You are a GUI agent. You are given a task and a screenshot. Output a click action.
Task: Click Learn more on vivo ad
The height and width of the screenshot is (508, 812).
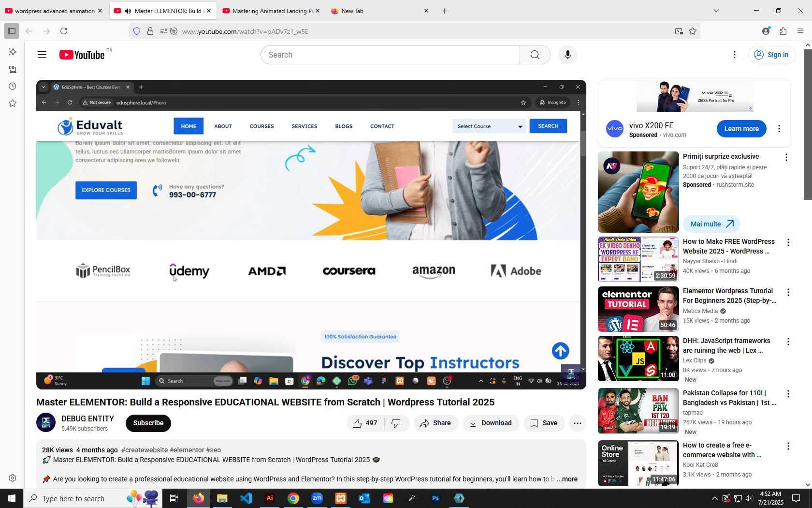click(x=741, y=129)
